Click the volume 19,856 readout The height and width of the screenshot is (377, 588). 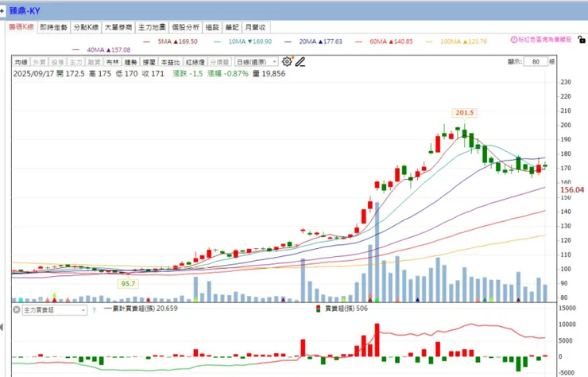269,74
